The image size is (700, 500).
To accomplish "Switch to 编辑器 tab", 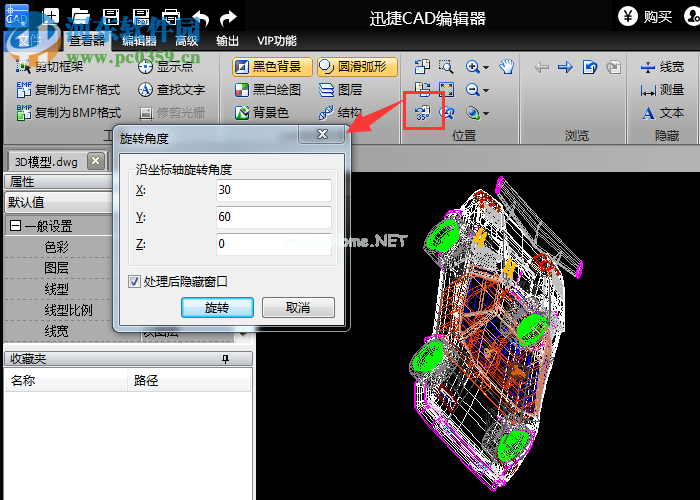I will pyautogui.click(x=139, y=41).
